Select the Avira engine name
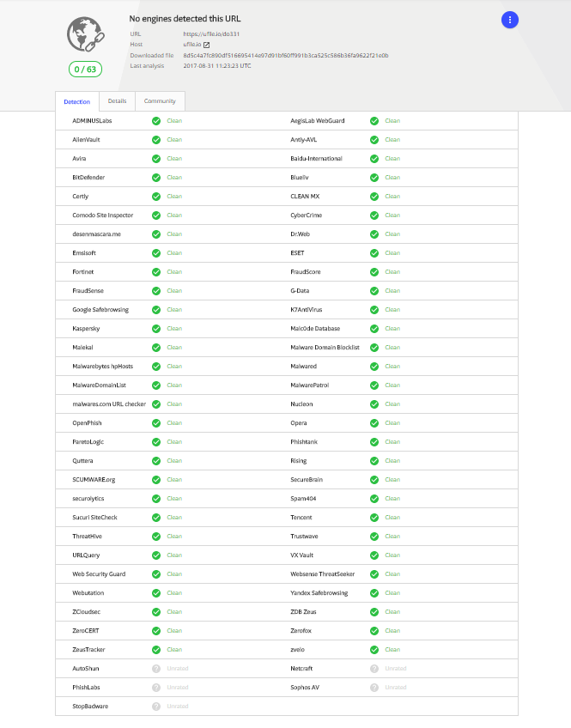Image resolution: width=571 pixels, height=728 pixels. coord(79,159)
